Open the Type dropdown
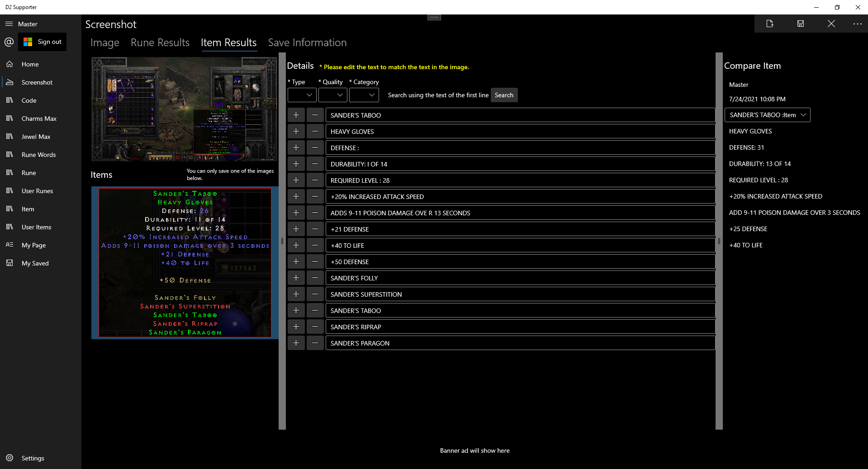This screenshot has height=469, width=868. click(302, 95)
